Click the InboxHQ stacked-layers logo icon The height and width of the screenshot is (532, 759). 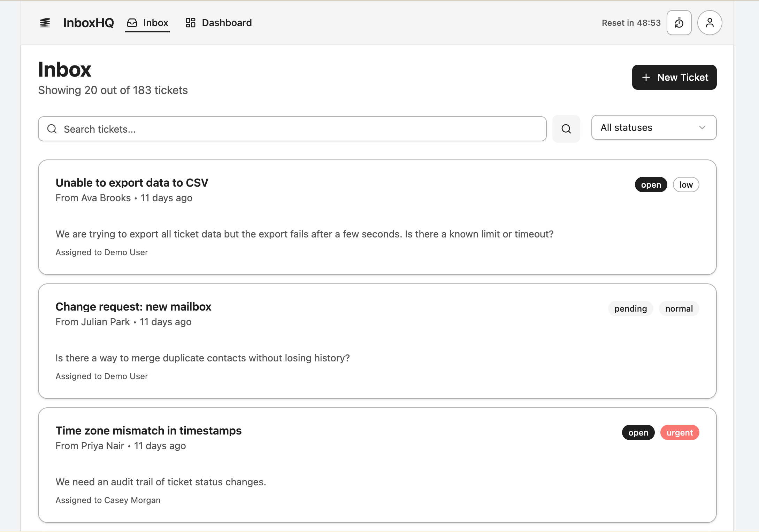[45, 23]
